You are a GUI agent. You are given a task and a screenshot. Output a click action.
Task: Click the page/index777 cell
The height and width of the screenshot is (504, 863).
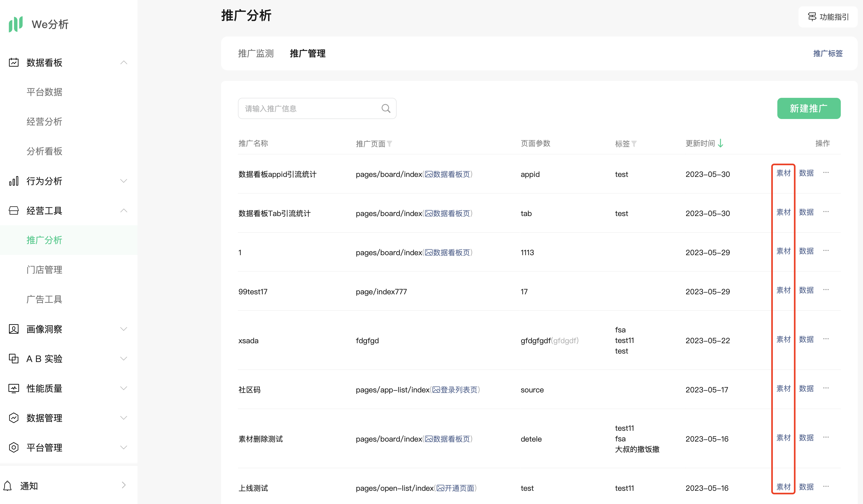(381, 292)
